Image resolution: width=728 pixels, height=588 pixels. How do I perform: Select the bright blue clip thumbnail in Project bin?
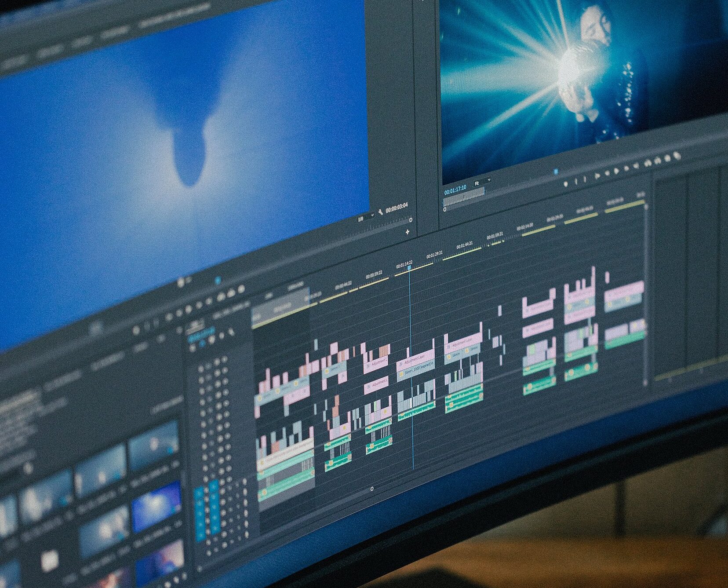coord(157,505)
